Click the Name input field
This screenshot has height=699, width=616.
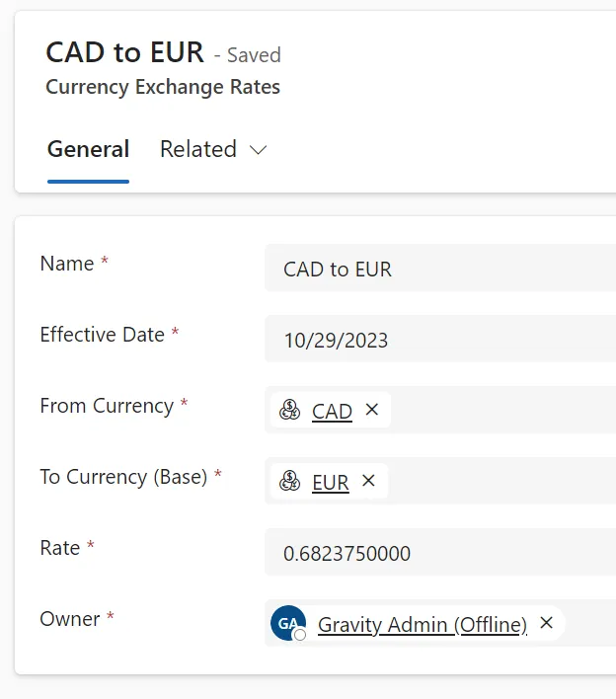tap(440, 268)
